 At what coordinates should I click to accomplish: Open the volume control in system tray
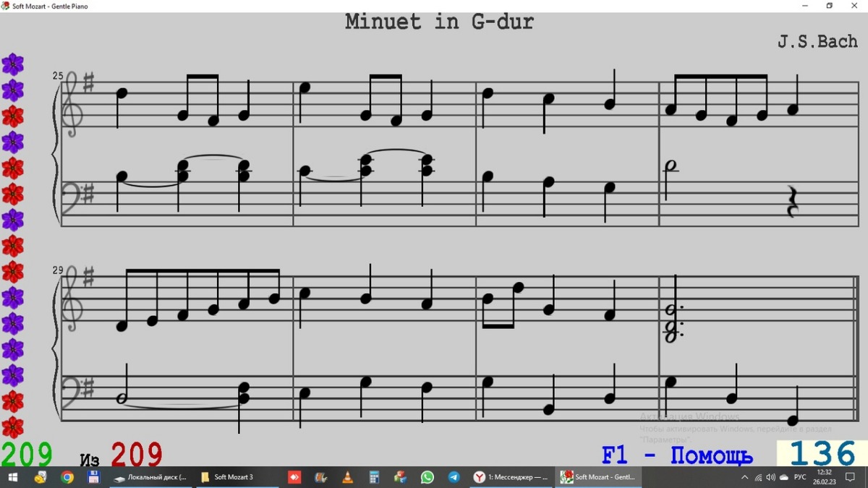[770, 477]
